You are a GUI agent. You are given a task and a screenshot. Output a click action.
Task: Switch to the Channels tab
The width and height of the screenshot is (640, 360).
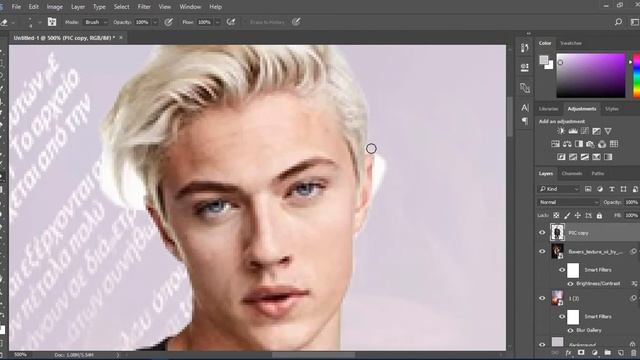point(572,173)
